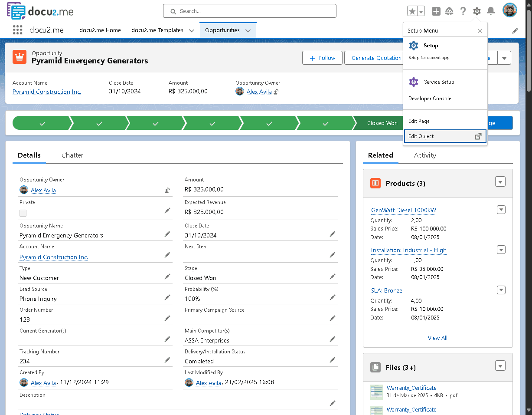Edit the Next Step field pencil

click(333, 255)
